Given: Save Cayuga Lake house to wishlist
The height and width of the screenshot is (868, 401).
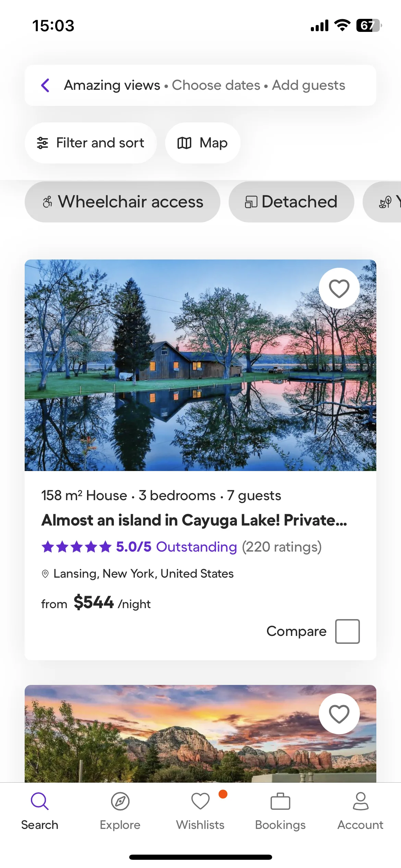Looking at the screenshot, I should point(339,288).
